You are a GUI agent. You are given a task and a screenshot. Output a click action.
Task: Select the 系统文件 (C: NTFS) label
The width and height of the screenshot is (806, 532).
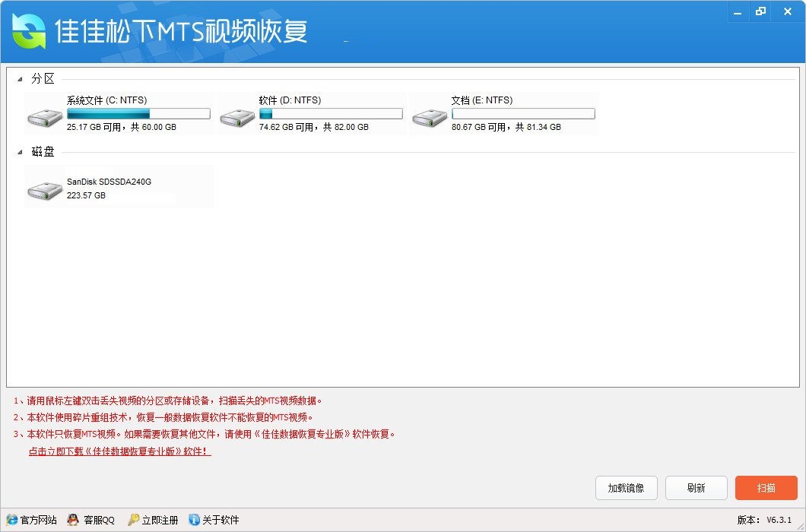point(107,100)
